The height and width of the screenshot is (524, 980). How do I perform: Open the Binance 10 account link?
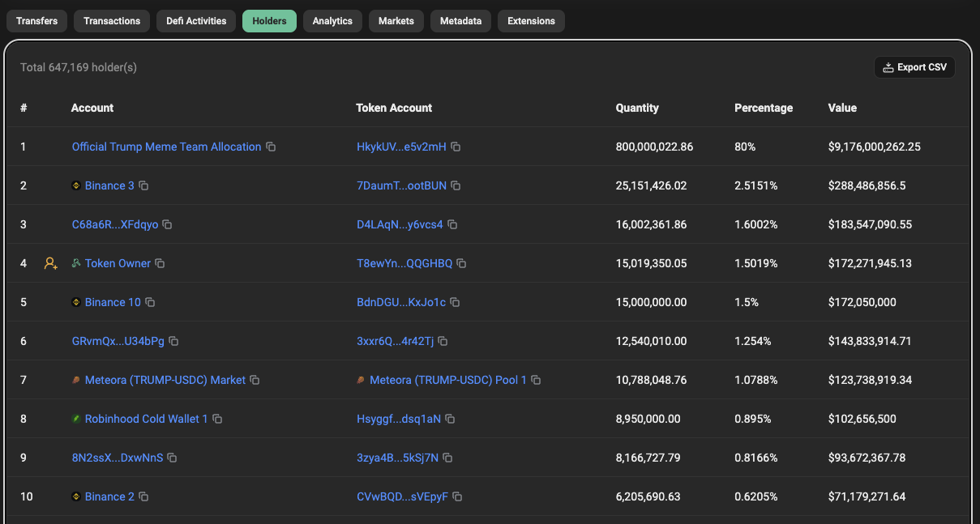(113, 302)
